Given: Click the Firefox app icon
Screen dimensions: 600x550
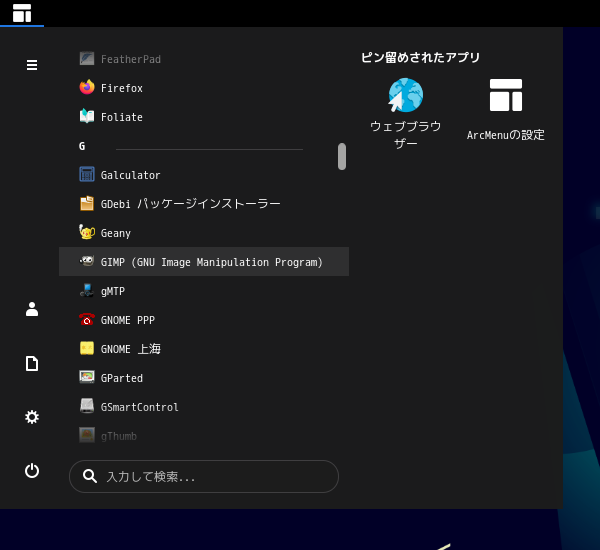Looking at the screenshot, I should (87, 88).
